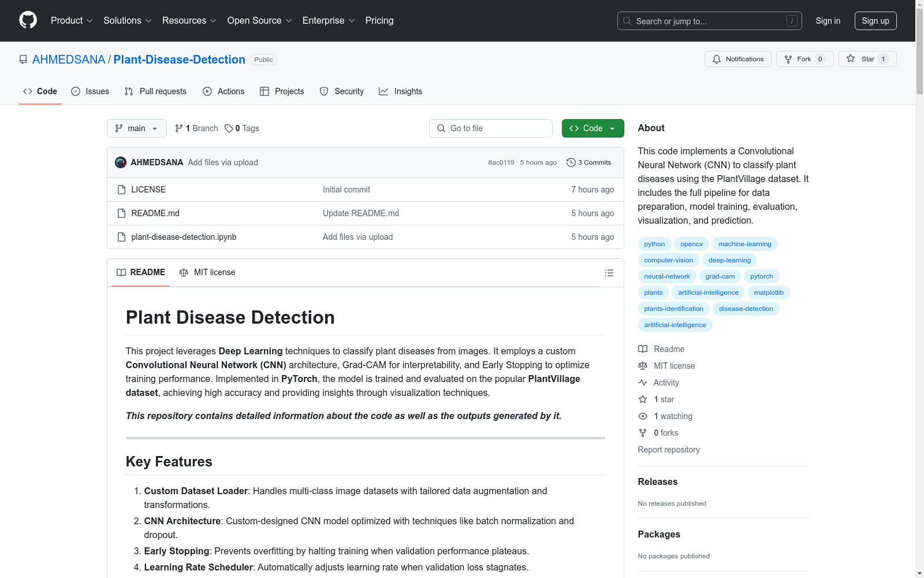Screen dimensions: 924x578
Task: View the 0 Tags list
Action: pyautogui.click(x=242, y=128)
